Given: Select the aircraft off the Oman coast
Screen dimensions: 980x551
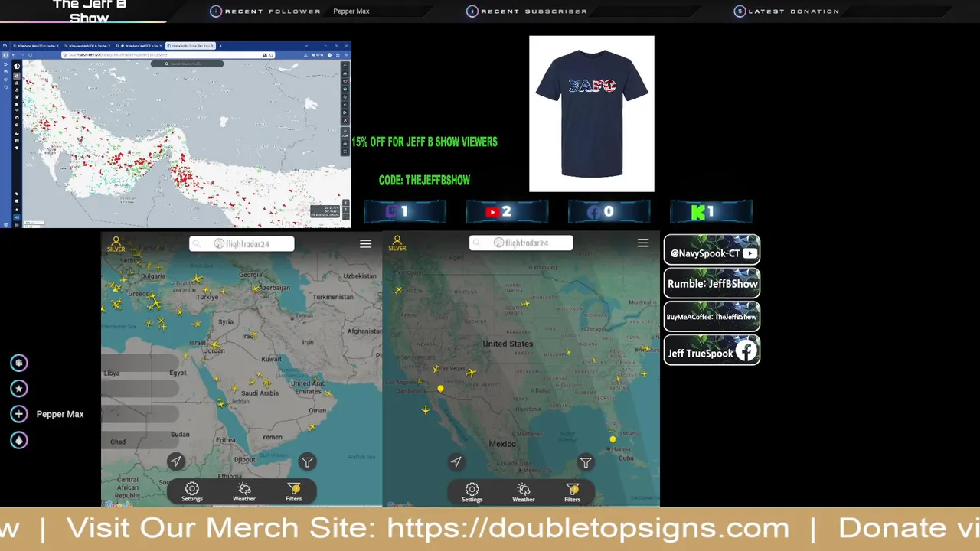Looking at the screenshot, I should tap(312, 427).
